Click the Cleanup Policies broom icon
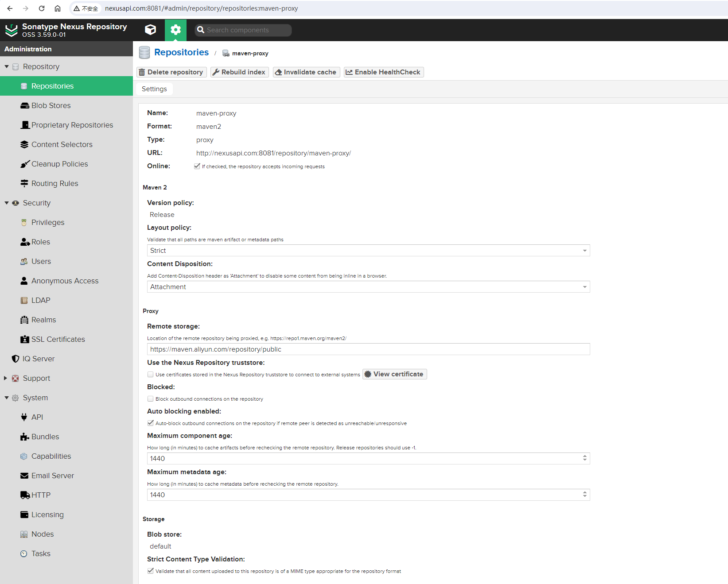The image size is (728, 584). [25, 164]
